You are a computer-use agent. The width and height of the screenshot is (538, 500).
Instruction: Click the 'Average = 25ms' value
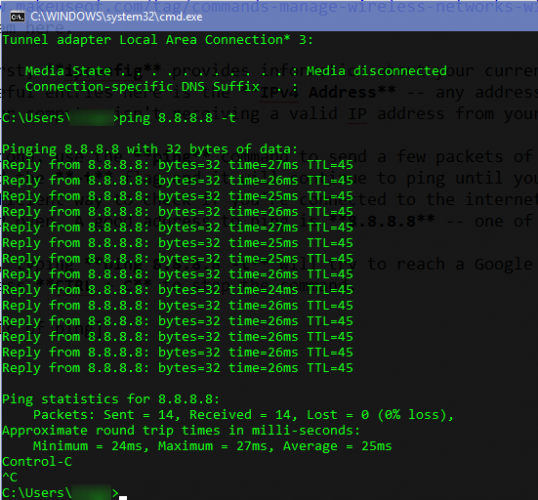[x=337, y=446]
